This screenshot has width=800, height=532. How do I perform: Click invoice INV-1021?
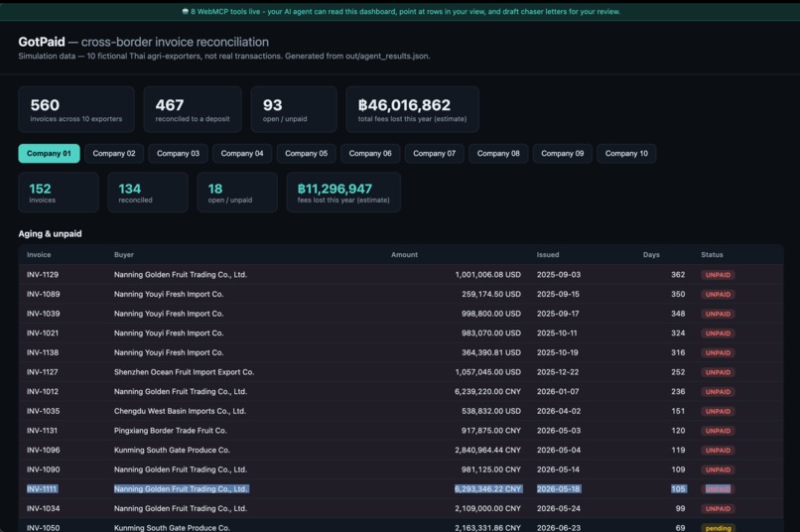43,332
